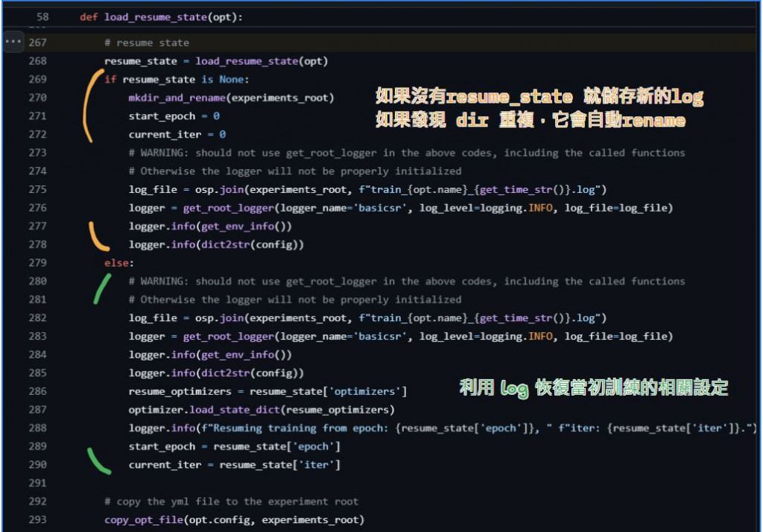The width and height of the screenshot is (763, 532).
Task: Click WARNING comment on line 280
Action: point(407,282)
